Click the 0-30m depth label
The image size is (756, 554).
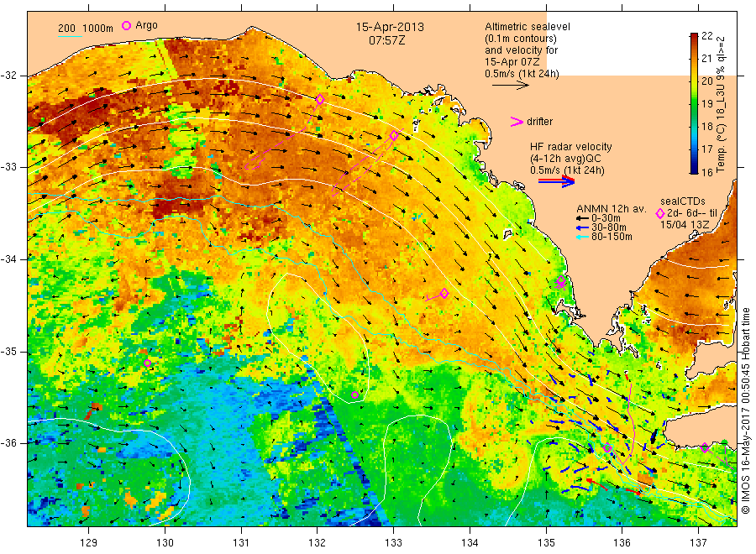[x=606, y=218]
